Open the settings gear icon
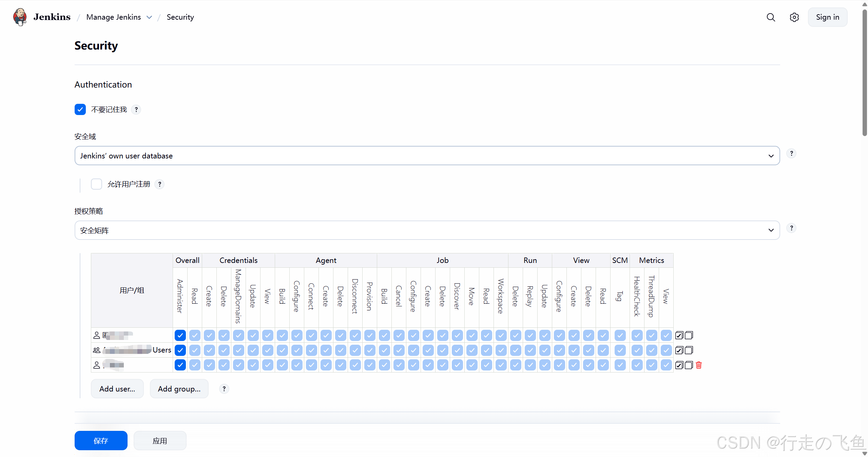The height and width of the screenshot is (457, 868). point(794,17)
